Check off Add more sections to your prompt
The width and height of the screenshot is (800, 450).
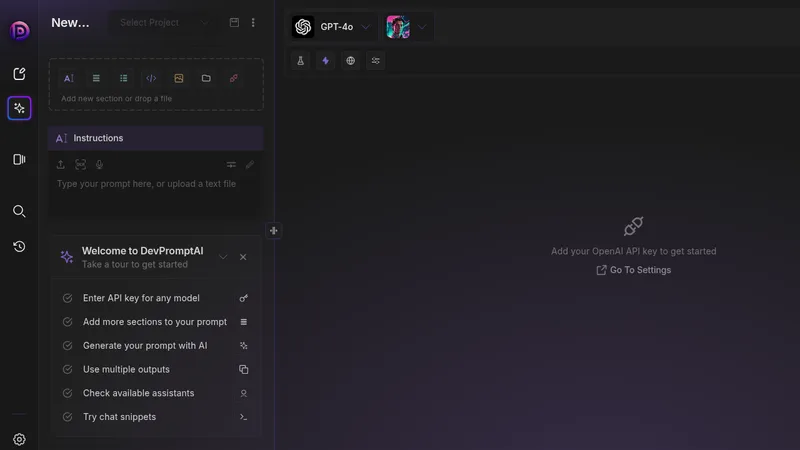pyautogui.click(x=67, y=322)
